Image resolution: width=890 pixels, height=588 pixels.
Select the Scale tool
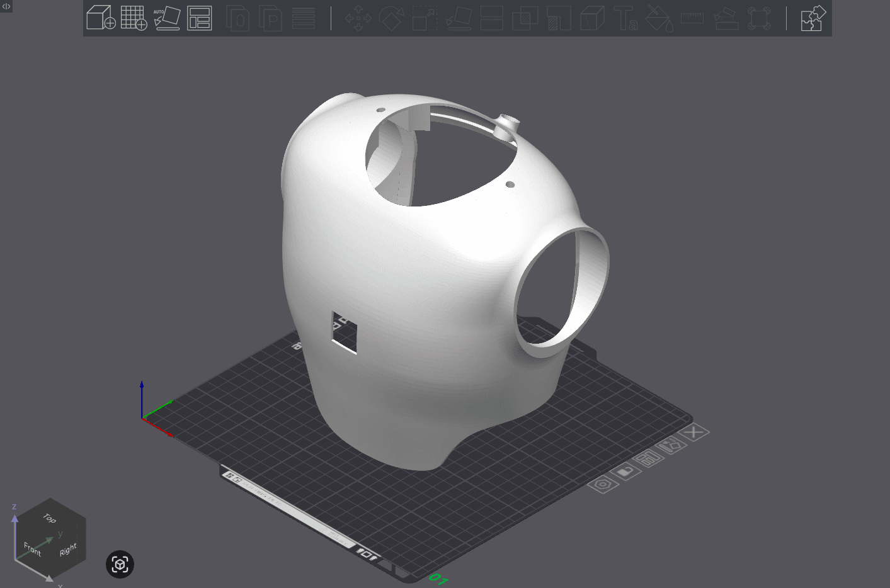425,19
